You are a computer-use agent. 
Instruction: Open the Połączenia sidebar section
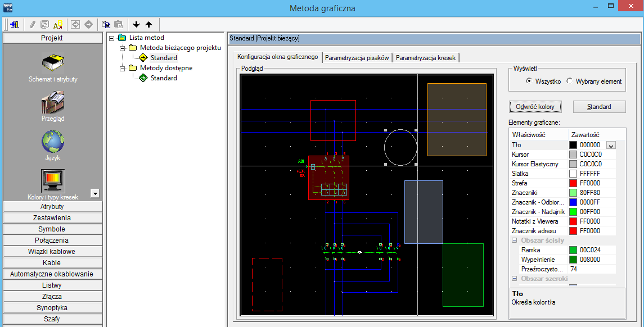pyautogui.click(x=52, y=240)
